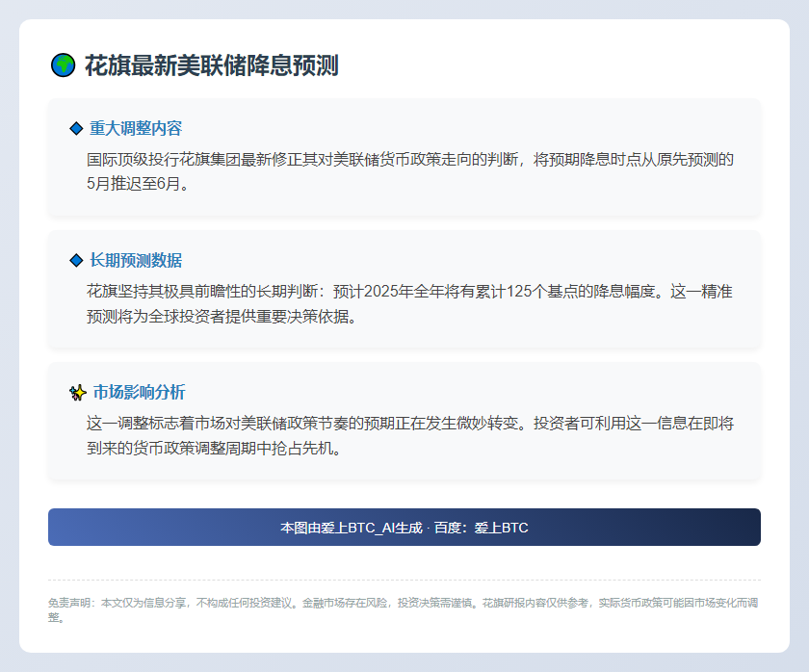Viewport: 809px width, 672px height.
Task: Click the blue diamond beside 重大调整内容
Action: pos(76,128)
